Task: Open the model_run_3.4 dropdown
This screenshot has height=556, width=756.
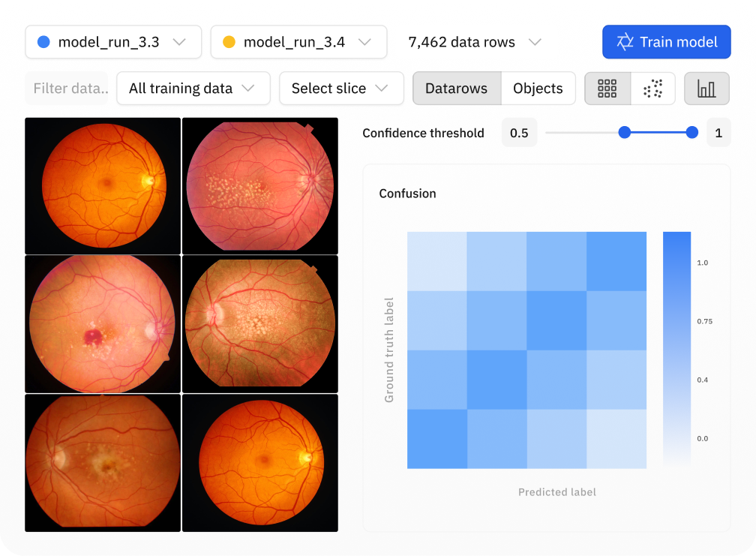Action: click(x=299, y=42)
